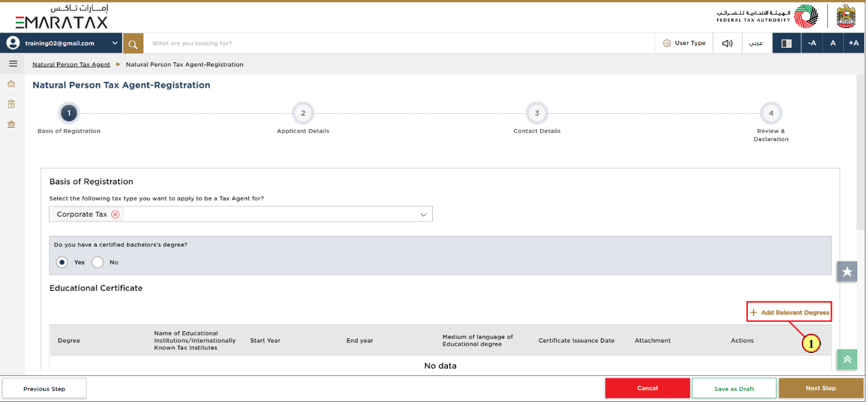Screen dimensions: 868x405
Task: Click Save as Draft
Action: [734, 388]
